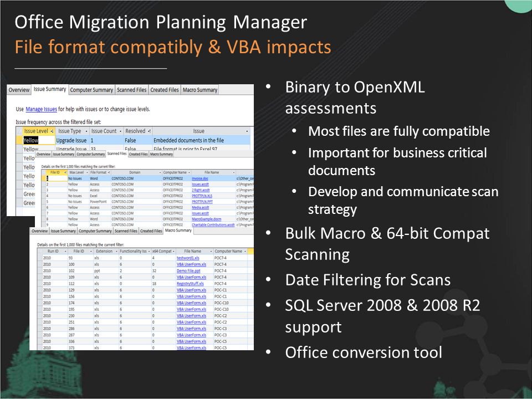
Task: Open the Computer Summary tab in the middle Scanned Files panel
Action: click(90, 154)
